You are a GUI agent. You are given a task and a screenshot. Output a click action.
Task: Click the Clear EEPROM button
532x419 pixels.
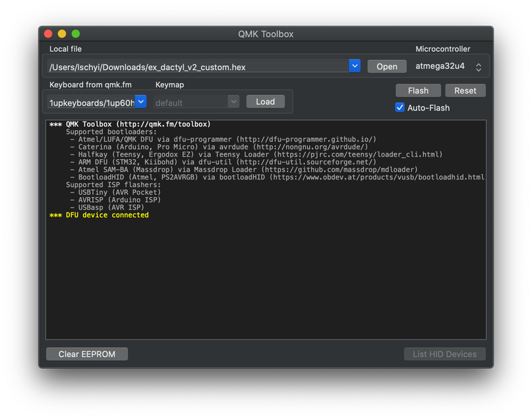click(87, 354)
